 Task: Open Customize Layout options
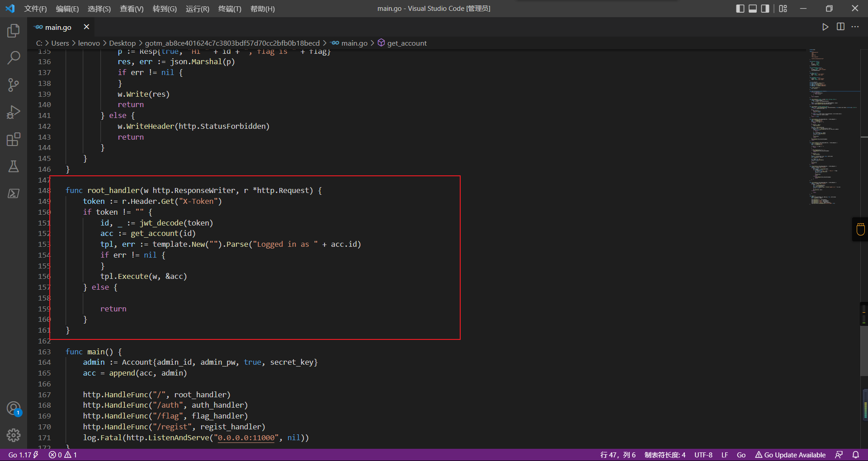coord(783,9)
